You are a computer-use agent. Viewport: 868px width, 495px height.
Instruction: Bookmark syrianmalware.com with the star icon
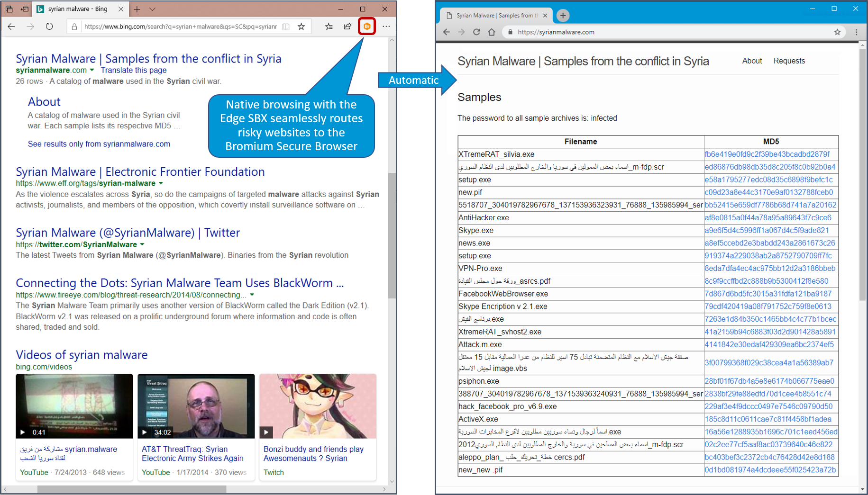click(837, 32)
